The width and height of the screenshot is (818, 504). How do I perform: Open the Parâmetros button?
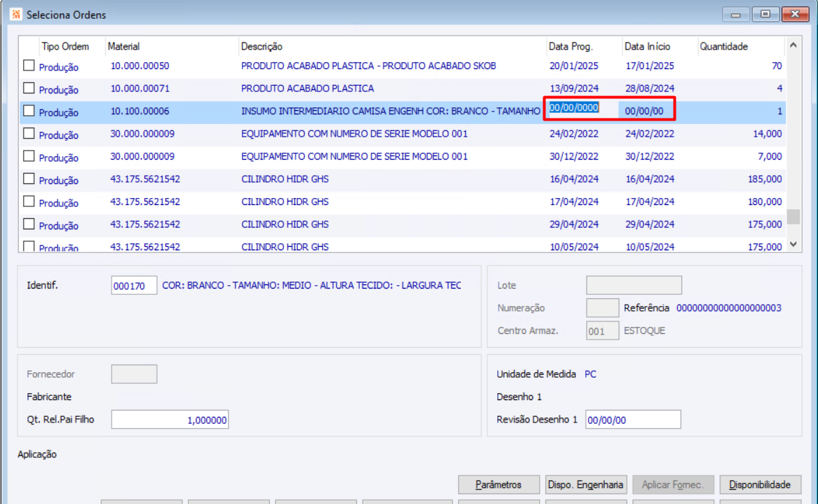499,484
